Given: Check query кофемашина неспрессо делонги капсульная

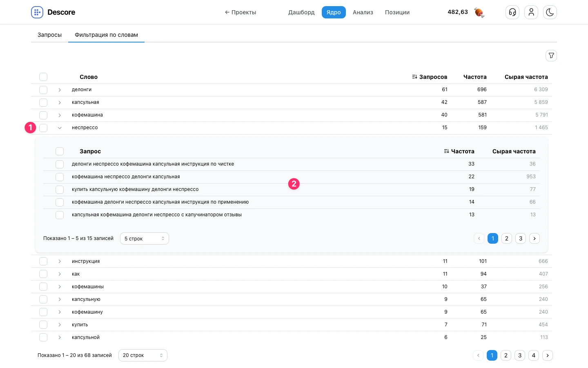Looking at the screenshot, I should pyautogui.click(x=60, y=177).
